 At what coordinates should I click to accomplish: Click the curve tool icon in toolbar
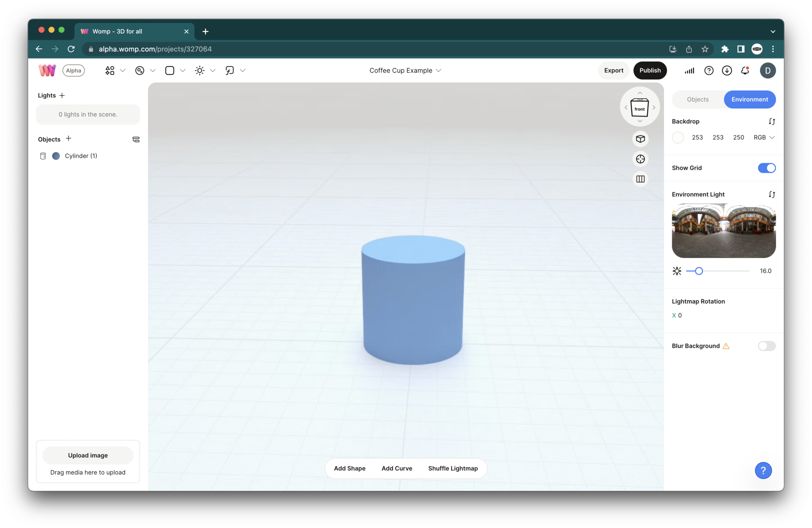click(230, 70)
